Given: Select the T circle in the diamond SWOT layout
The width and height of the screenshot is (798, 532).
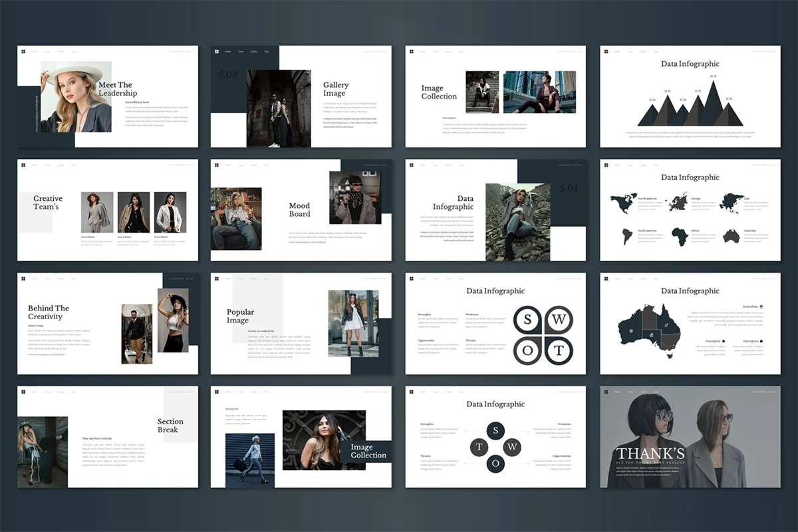Looking at the screenshot, I should pyautogui.click(x=477, y=446).
